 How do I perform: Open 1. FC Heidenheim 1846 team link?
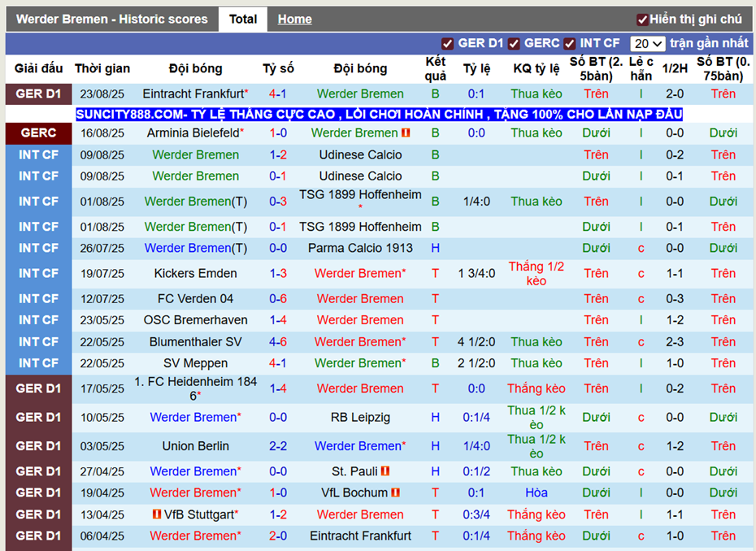[x=195, y=388]
